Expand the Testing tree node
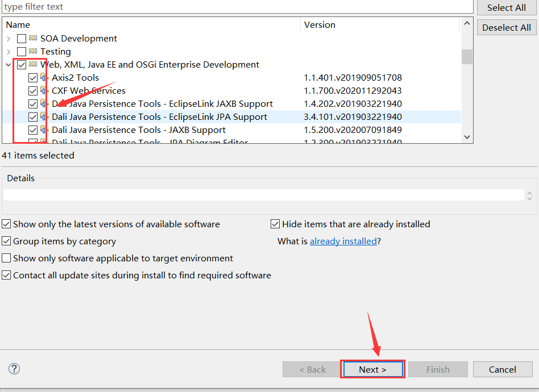The image size is (539, 392). (9, 52)
